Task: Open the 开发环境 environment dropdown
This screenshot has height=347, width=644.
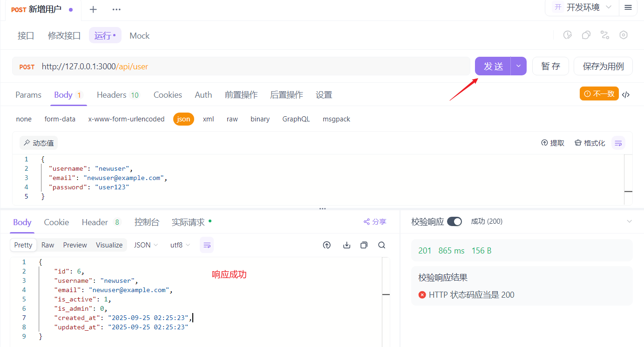Action: coord(582,7)
